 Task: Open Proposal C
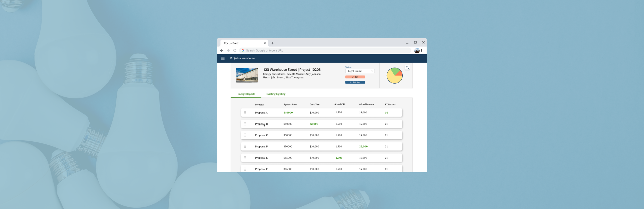click(x=261, y=135)
